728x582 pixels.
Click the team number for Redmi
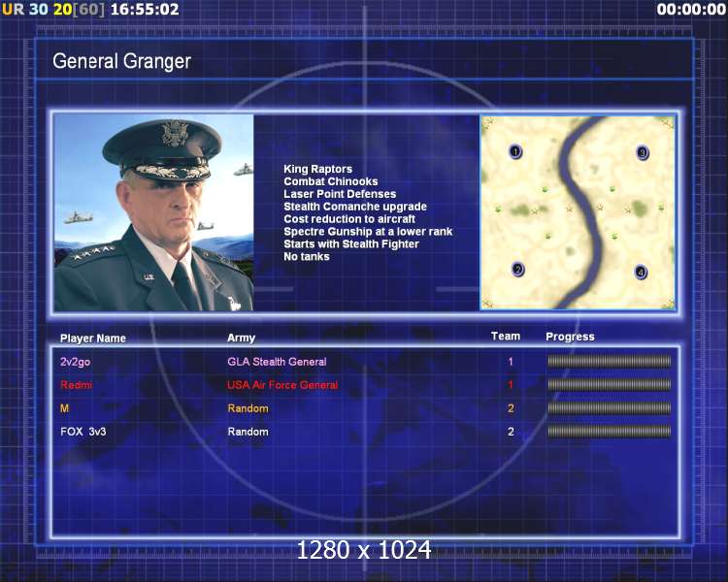point(511,385)
